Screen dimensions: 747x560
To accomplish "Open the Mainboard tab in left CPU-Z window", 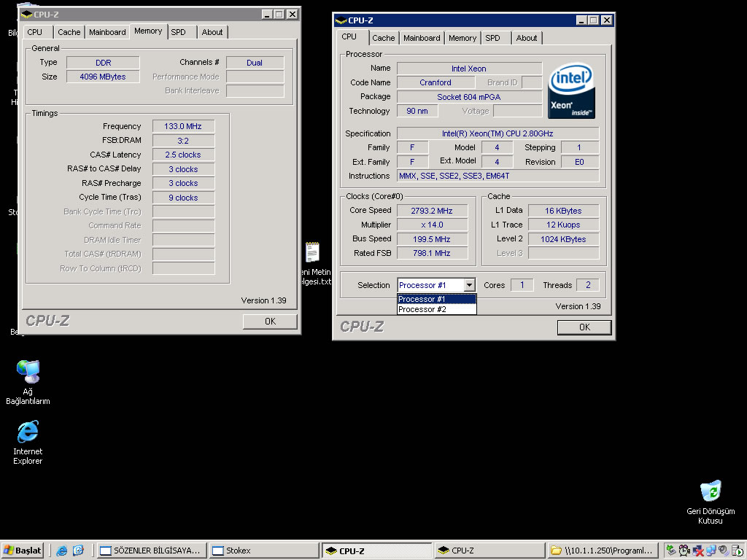I will (x=107, y=32).
